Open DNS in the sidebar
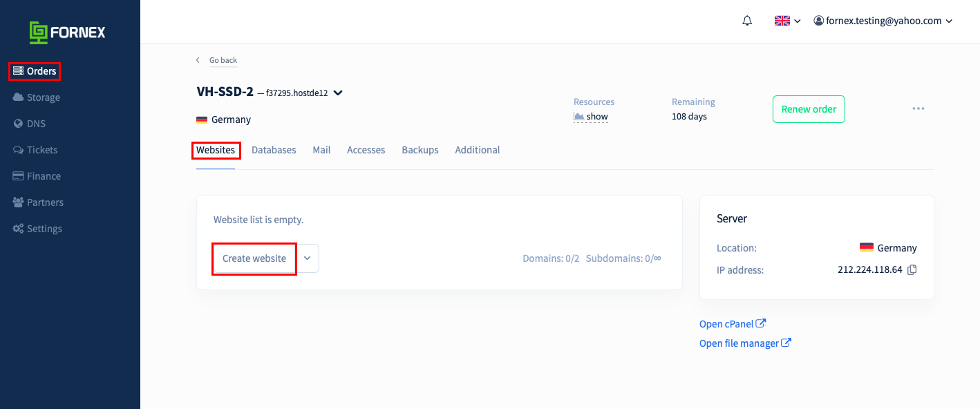Viewport: 980px width, 409px height. coord(30,124)
